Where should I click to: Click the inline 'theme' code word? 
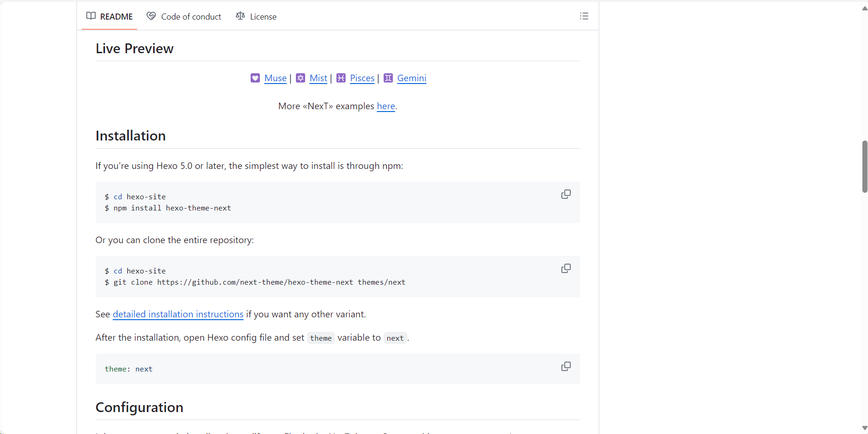pyautogui.click(x=321, y=338)
